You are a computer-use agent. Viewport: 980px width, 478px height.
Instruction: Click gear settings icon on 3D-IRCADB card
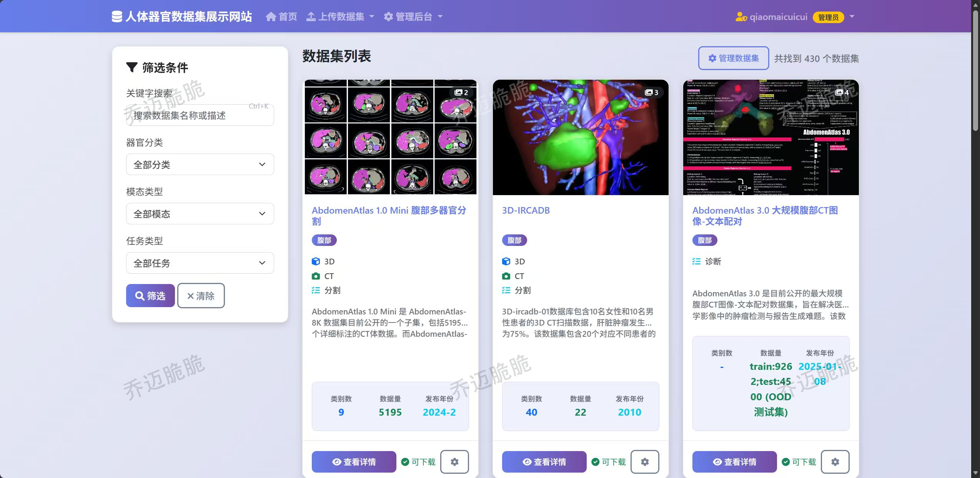645,461
